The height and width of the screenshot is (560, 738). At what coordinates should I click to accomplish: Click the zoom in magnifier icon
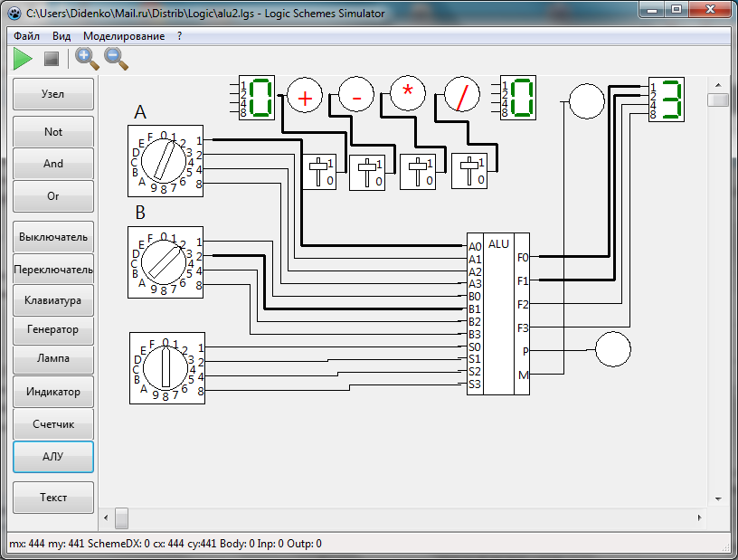pos(87,59)
